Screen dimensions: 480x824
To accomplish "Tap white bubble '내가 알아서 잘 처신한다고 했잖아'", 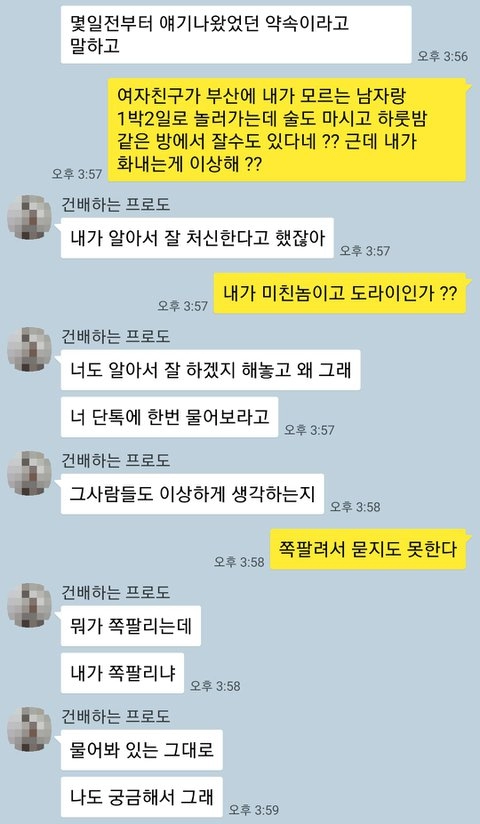I will coord(197,238).
